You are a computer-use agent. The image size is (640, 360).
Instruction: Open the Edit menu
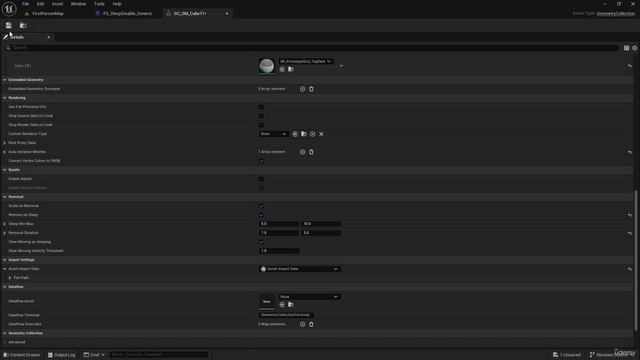click(x=40, y=4)
